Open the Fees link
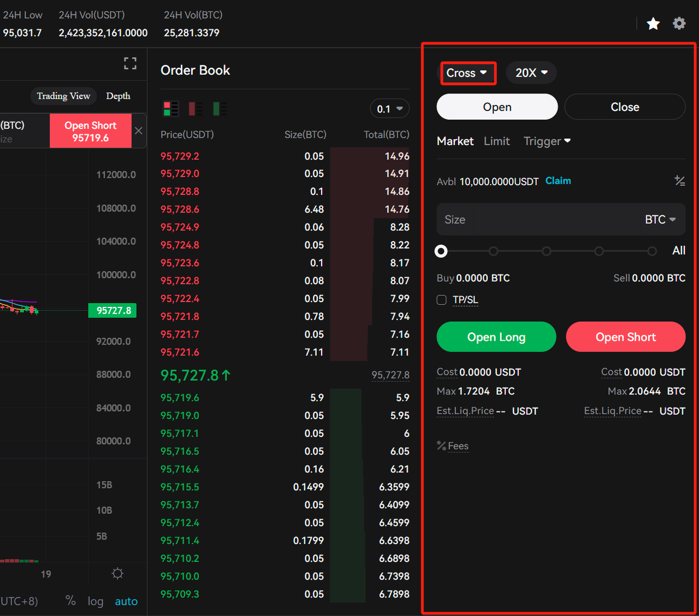The width and height of the screenshot is (699, 616). pos(458,446)
